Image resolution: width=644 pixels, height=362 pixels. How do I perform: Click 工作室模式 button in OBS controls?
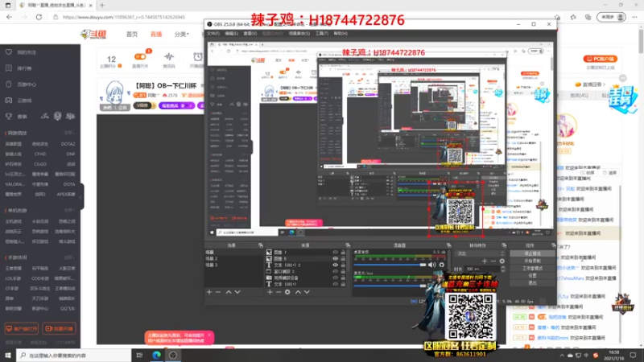(x=532, y=269)
